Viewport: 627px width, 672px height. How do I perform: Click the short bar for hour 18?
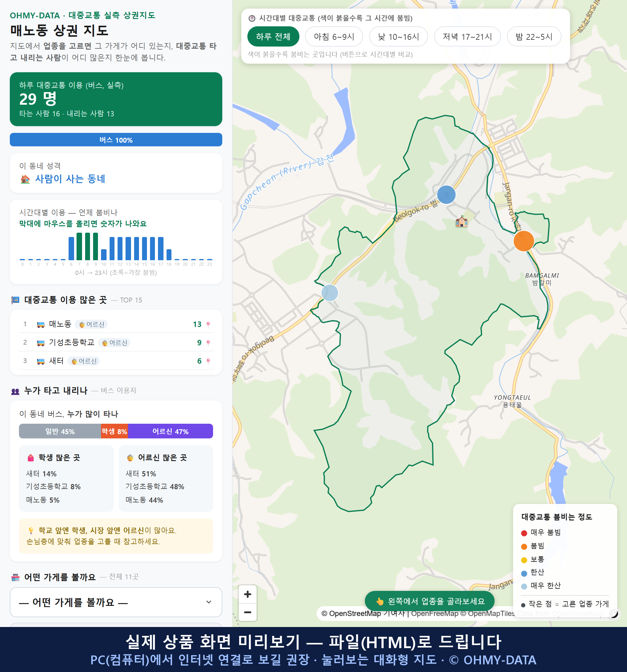(x=169, y=254)
